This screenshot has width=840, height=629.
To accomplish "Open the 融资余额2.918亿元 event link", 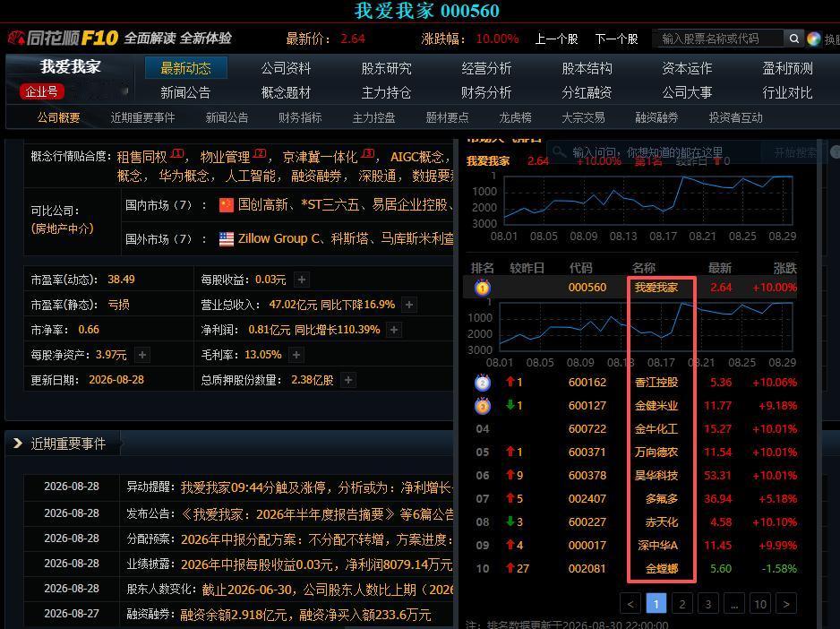I will point(305,615).
